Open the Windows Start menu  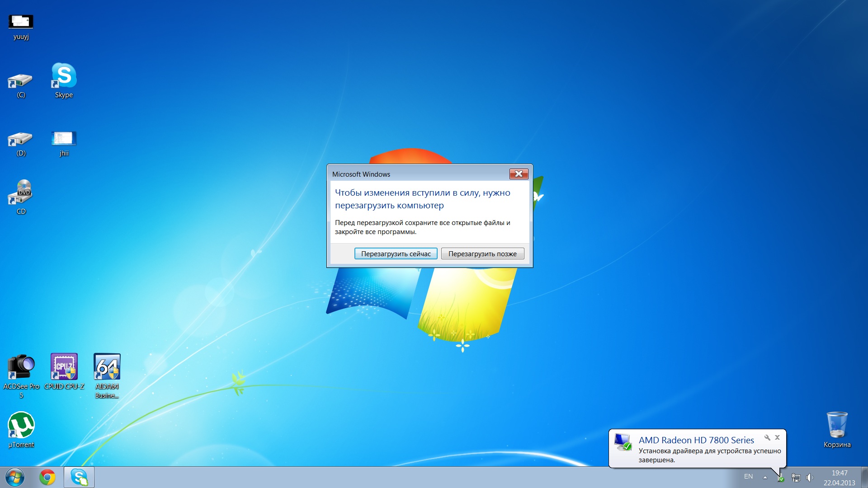pos(15,477)
